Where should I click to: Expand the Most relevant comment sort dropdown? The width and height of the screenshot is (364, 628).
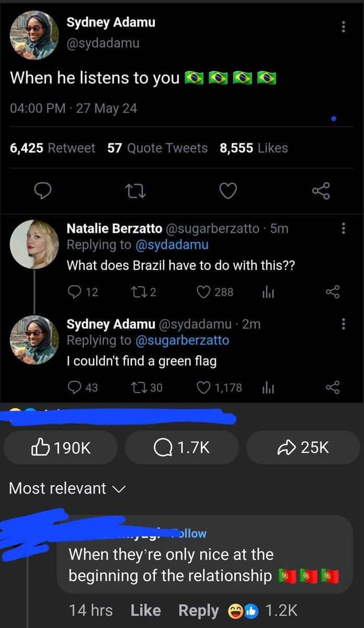68,488
